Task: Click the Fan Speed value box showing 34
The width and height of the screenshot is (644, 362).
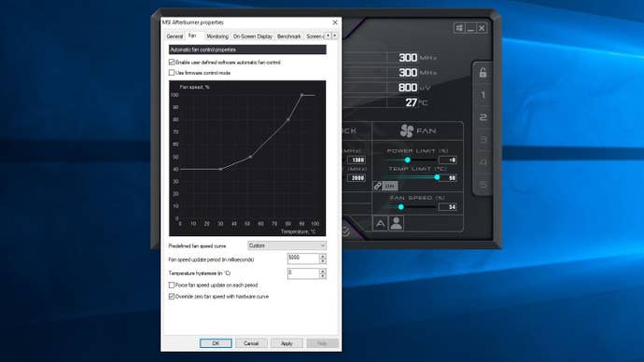Action: coord(447,207)
